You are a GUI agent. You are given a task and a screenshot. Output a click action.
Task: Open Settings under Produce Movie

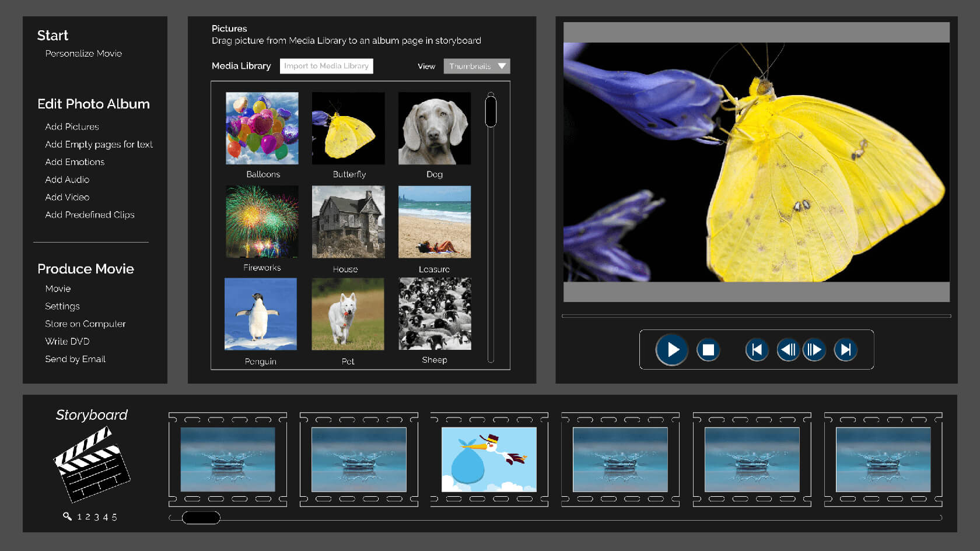tap(62, 307)
